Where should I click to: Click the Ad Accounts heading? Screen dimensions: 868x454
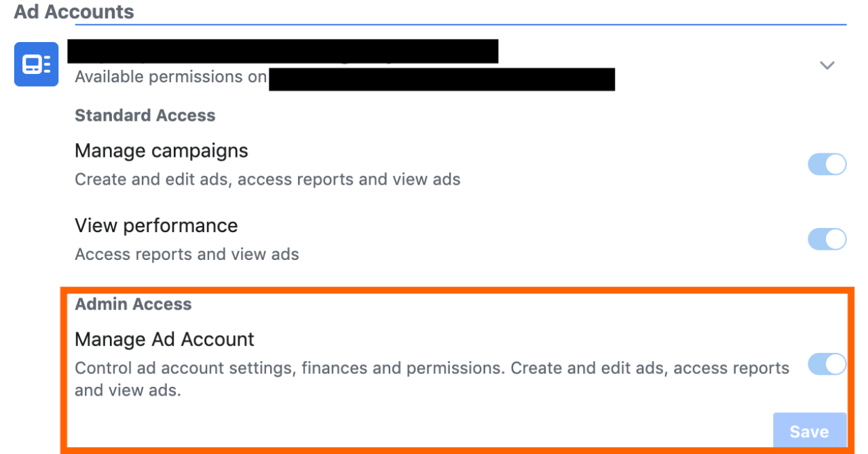(74, 12)
